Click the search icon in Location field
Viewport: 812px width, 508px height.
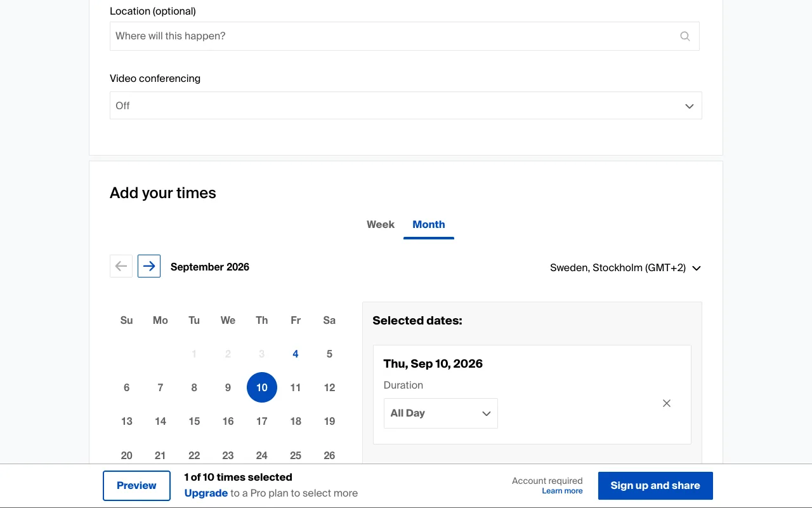[x=684, y=36]
